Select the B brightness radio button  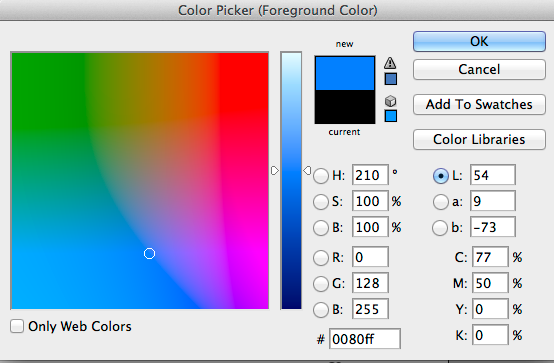click(321, 228)
